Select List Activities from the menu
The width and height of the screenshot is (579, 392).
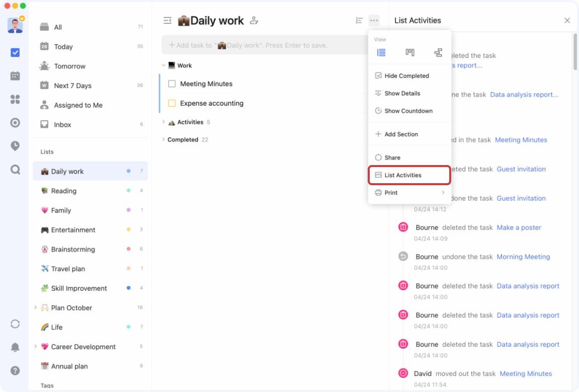click(401, 175)
